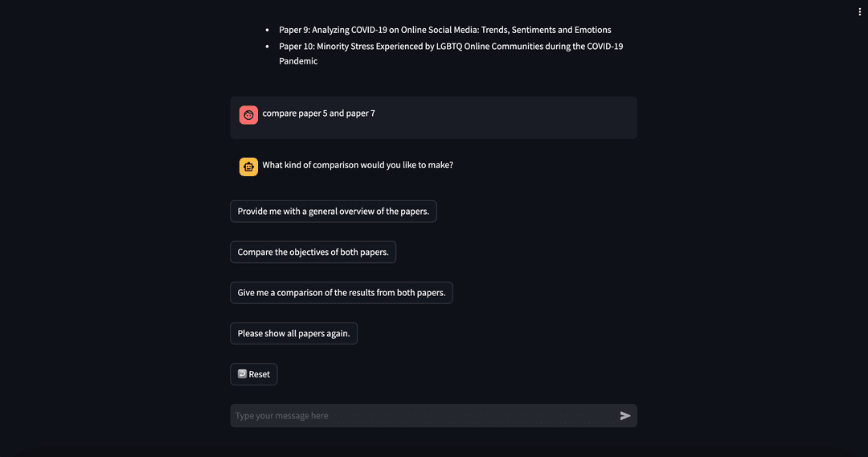Click the refresh icon inside Reset button
The width and height of the screenshot is (868, 457).
(242, 374)
